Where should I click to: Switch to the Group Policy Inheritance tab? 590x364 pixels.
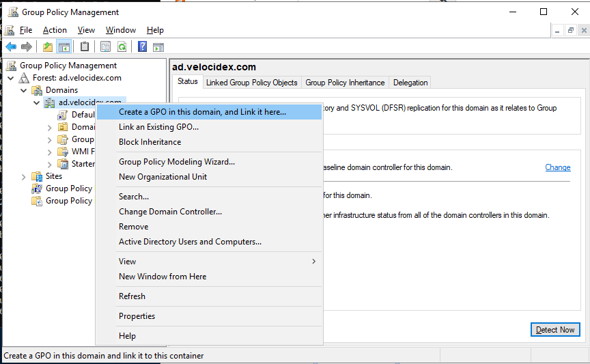pyautogui.click(x=345, y=83)
